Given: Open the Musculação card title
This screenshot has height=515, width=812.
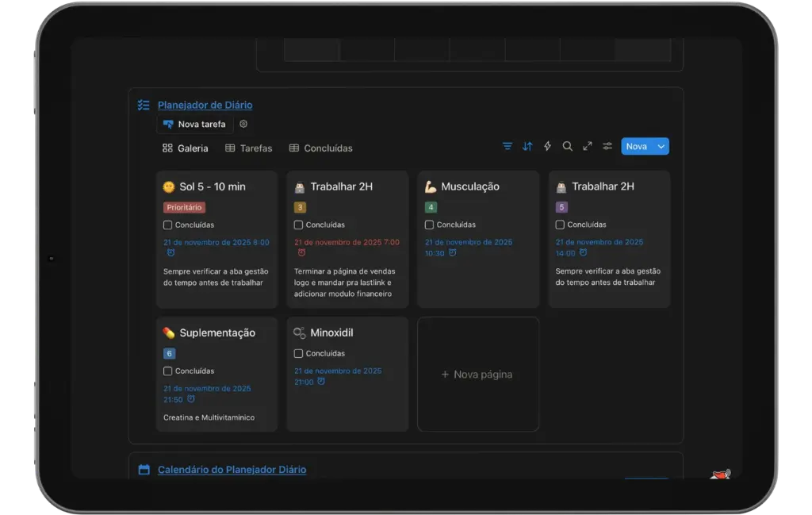Looking at the screenshot, I should pos(470,187).
